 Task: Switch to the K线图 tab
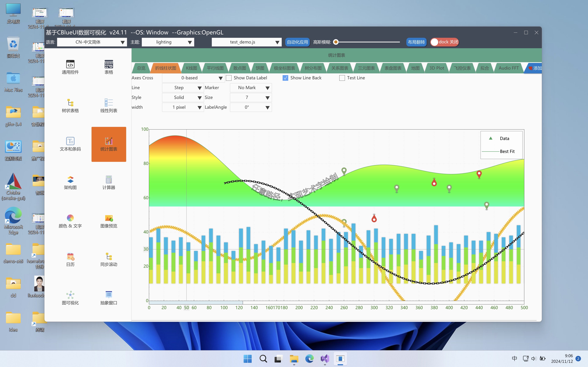point(191,68)
